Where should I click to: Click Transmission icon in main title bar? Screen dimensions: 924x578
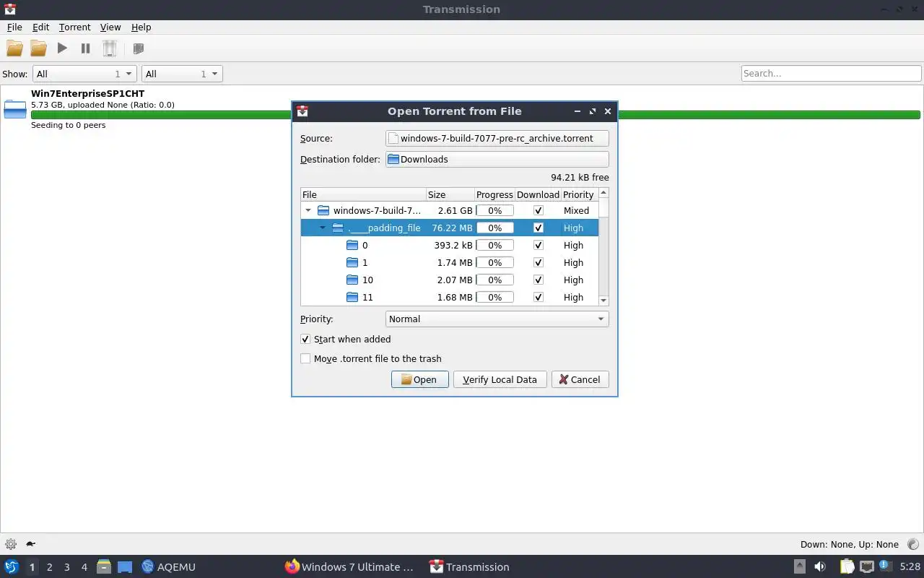pyautogui.click(x=9, y=9)
